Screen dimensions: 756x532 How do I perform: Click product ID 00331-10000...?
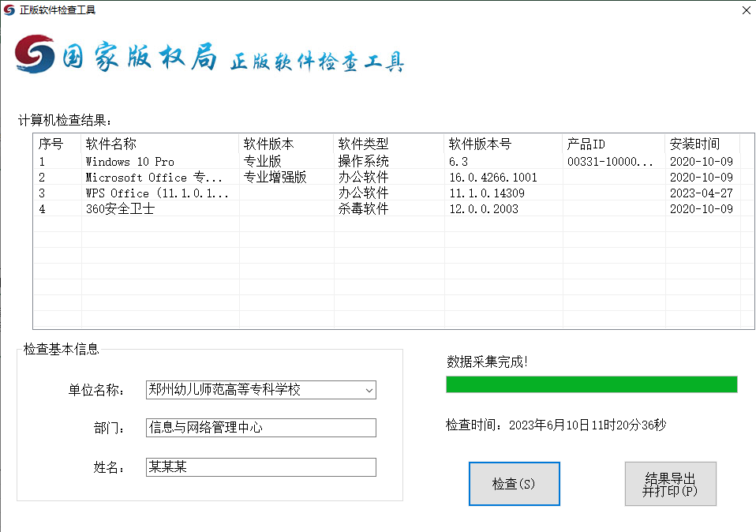click(x=610, y=162)
